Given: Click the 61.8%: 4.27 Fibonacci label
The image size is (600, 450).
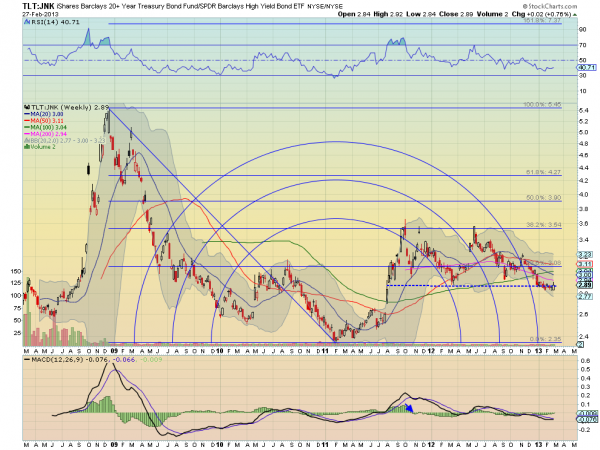Looking at the screenshot, I should [543, 172].
